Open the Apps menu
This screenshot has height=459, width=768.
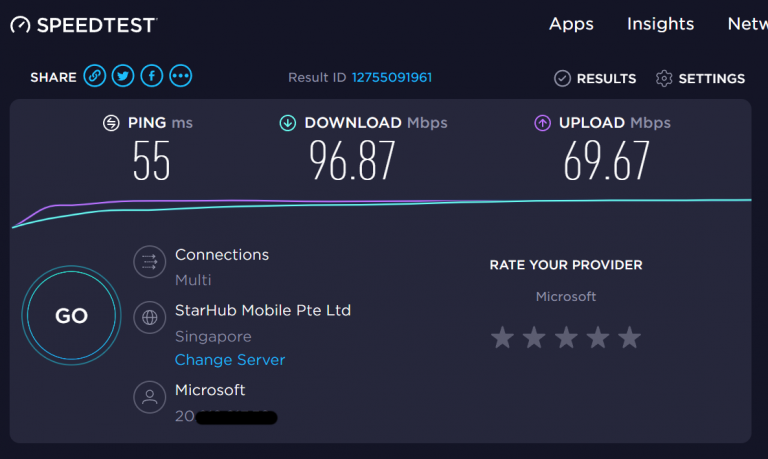point(571,24)
